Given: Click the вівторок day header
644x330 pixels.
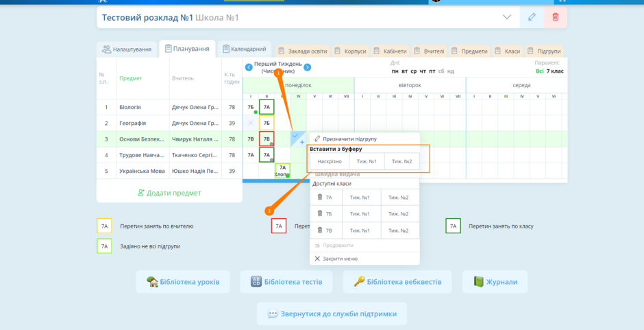Looking at the screenshot, I should (x=410, y=85).
